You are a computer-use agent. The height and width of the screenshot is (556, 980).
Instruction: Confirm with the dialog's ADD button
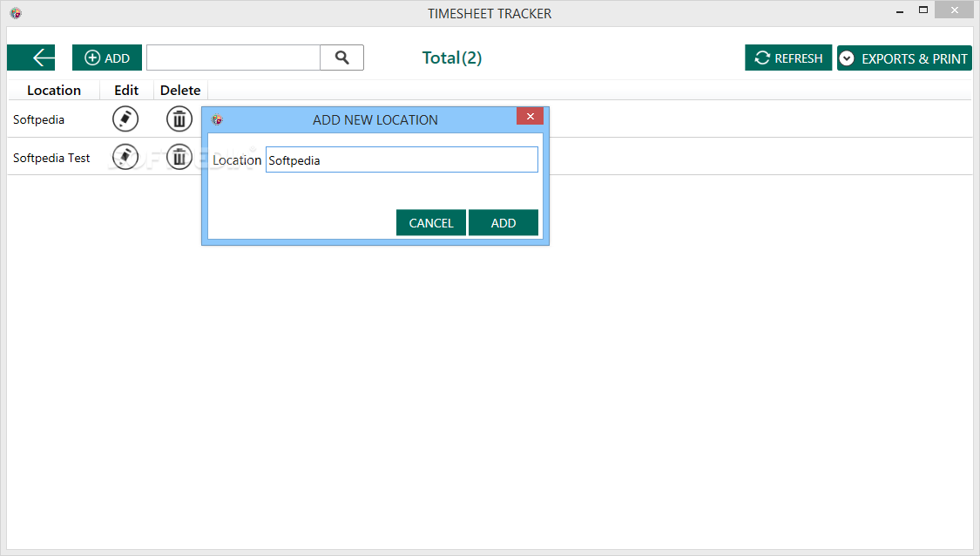504,222
